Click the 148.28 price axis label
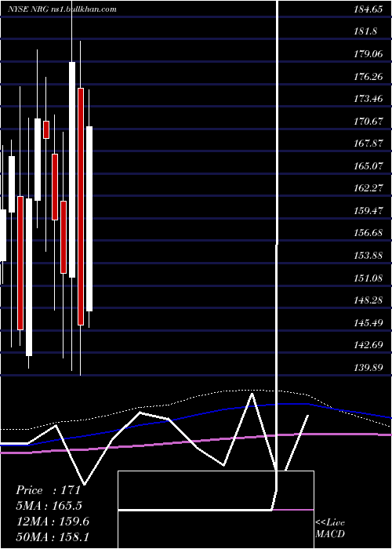This screenshot has width=392, height=549. point(368,300)
